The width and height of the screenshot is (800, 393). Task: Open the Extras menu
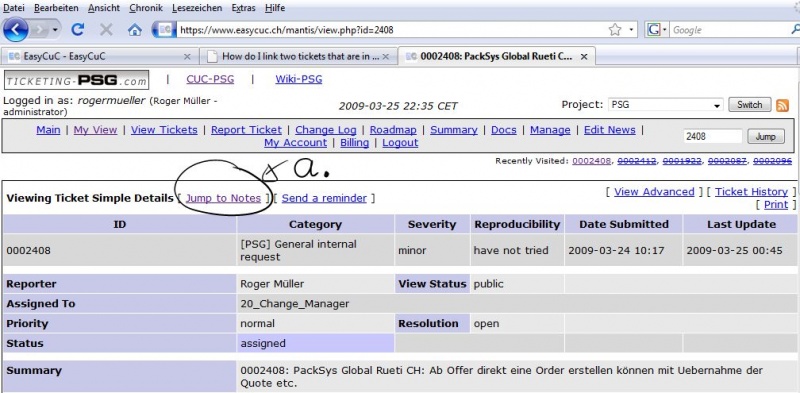point(243,8)
